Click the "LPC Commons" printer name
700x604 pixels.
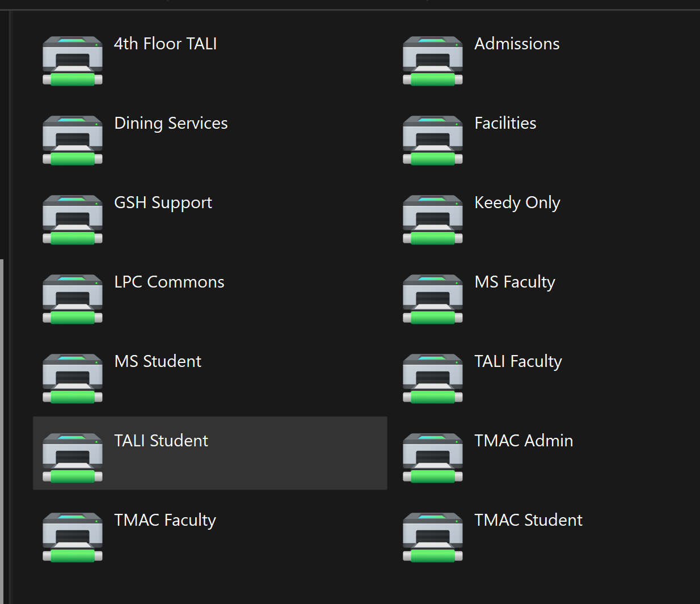(169, 282)
